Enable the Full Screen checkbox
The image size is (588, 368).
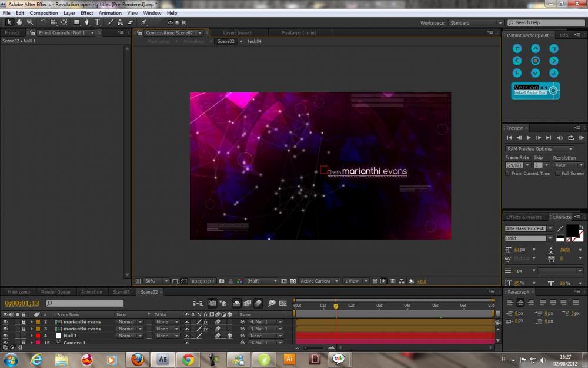point(557,174)
